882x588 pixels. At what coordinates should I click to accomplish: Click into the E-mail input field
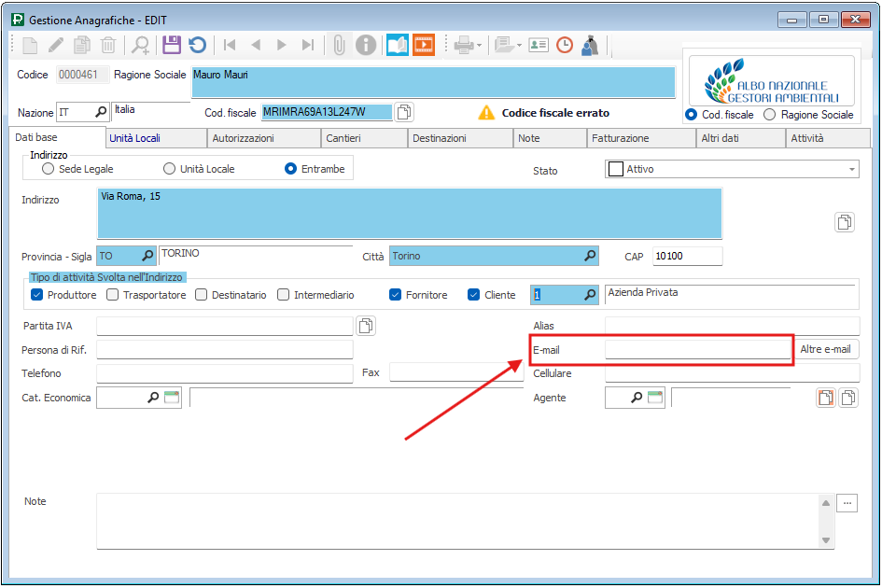pyautogui.click(x=698, y=350)
